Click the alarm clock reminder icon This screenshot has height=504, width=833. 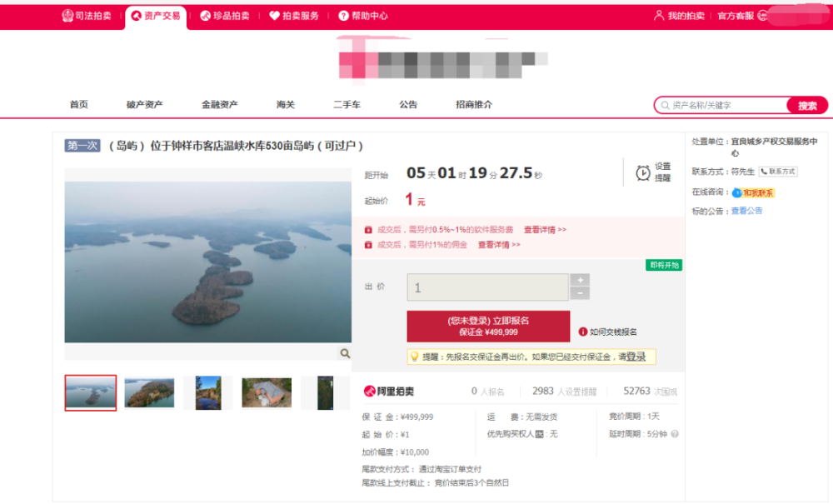pos(643,172)
